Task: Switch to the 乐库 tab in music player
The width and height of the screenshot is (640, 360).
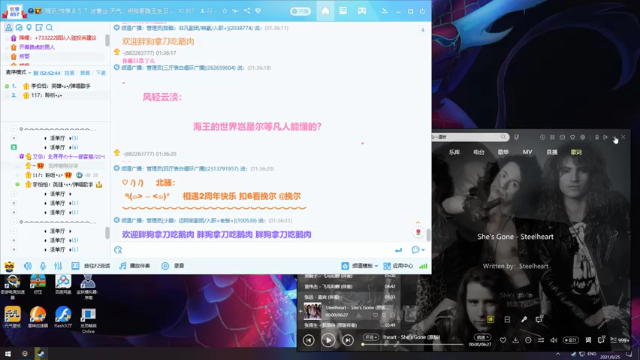Action: 454,152
